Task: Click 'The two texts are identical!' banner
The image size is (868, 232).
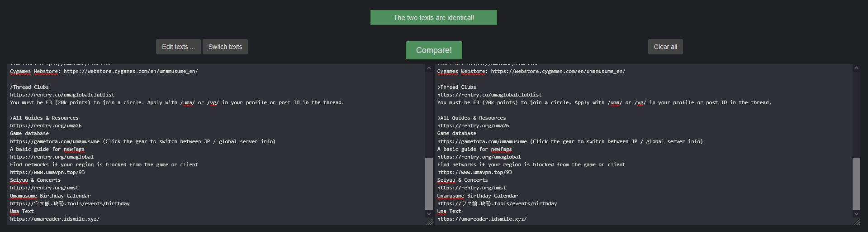Action: click(x=434, y=18)
